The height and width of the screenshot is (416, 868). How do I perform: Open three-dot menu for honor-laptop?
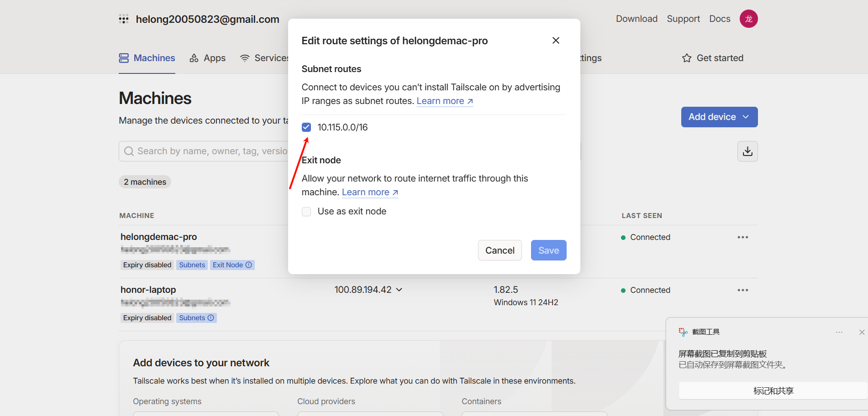point(742,290)
